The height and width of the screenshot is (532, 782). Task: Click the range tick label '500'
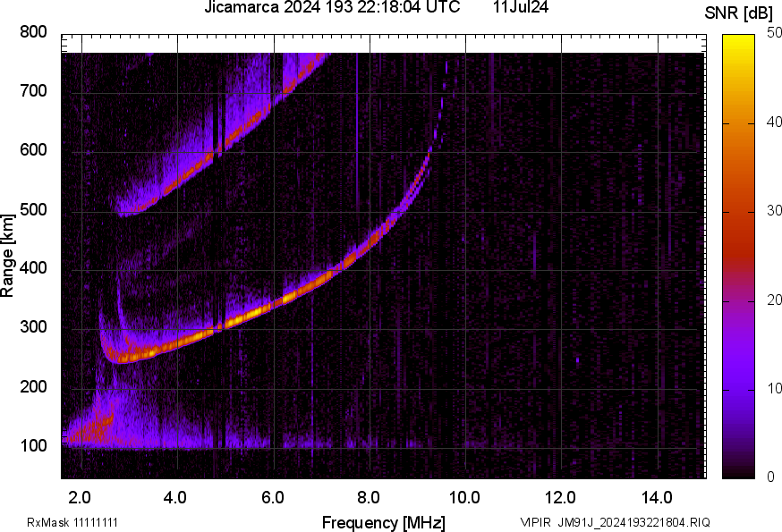click(x=33, y=209)
